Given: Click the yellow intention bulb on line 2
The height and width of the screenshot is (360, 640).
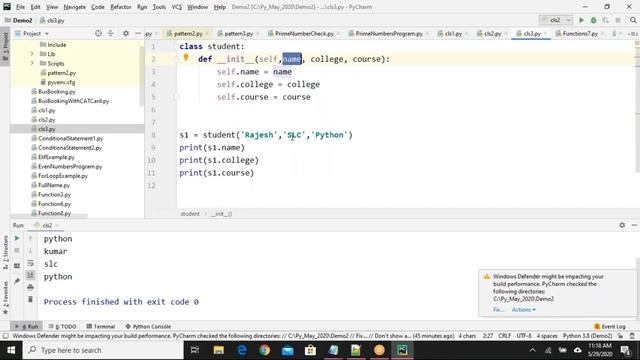Looking at the screenshot, I should tap(186, 58).
